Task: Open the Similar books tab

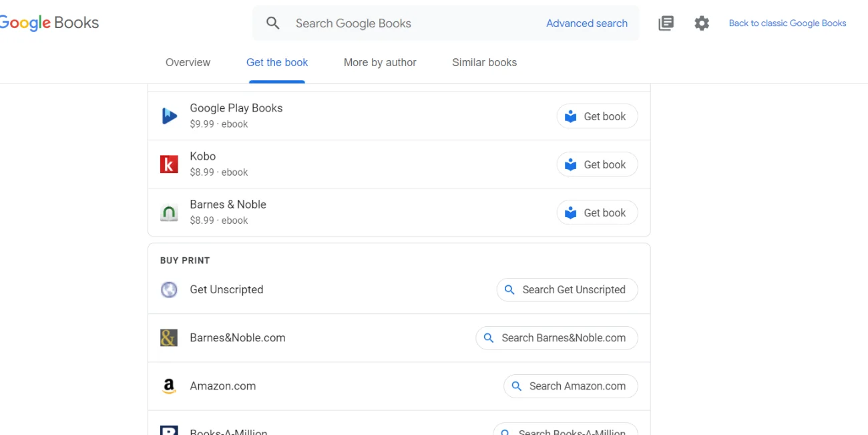Action: (x=484, y=62)
